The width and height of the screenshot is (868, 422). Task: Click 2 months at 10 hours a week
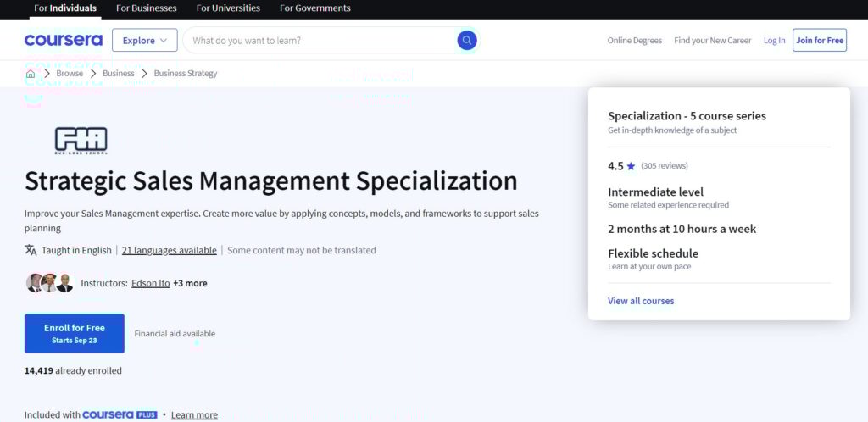682,229
